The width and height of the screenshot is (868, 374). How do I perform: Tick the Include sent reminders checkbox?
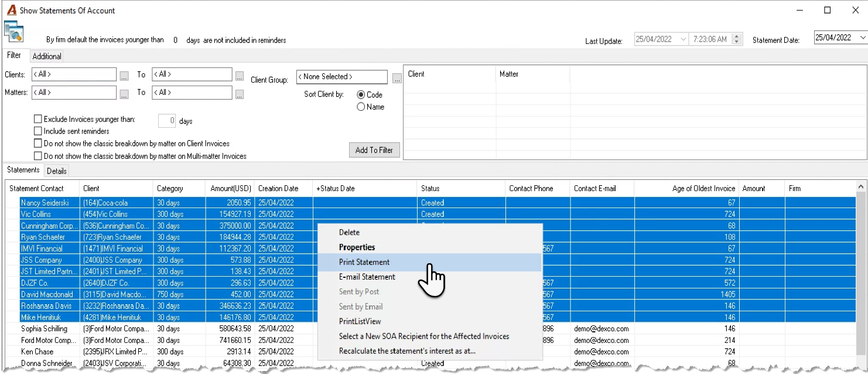pos(38,131)
